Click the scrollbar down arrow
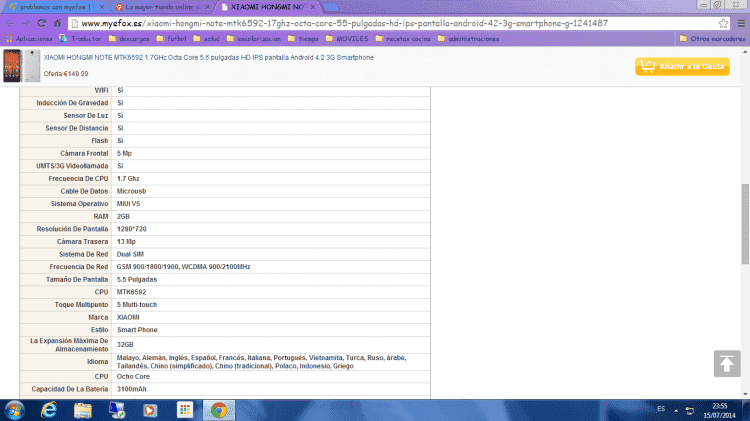The image size is (750, 421). pos(745,394)
